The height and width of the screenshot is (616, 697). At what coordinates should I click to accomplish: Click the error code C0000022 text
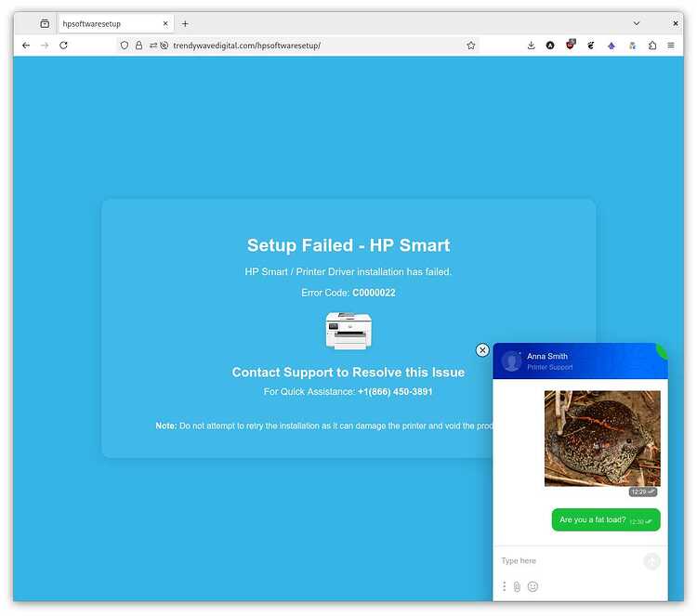click(374, 293)
